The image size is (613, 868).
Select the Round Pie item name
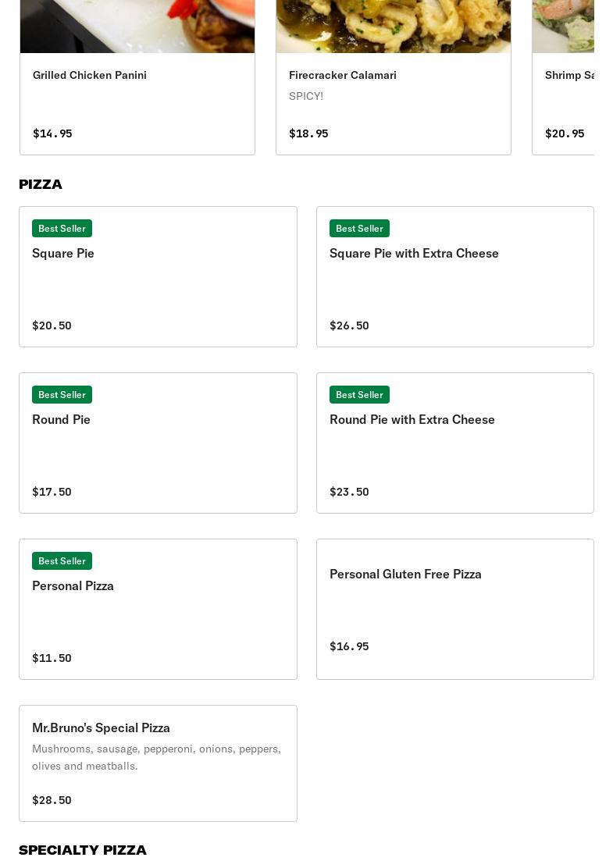[61, 419]
